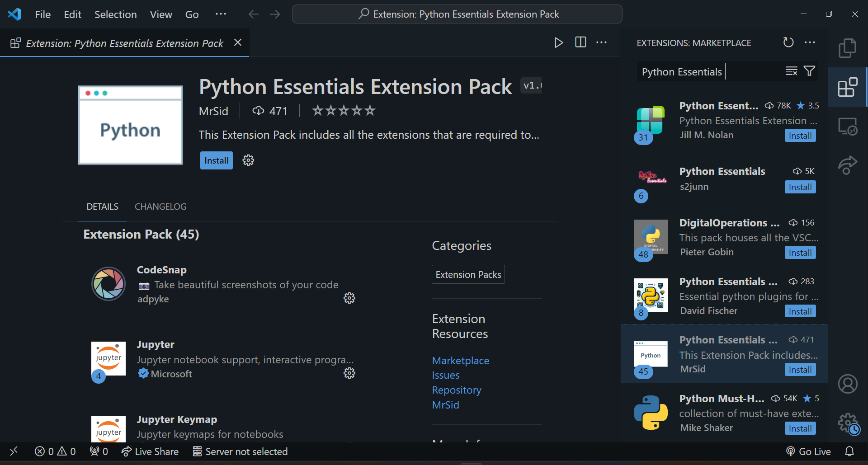Install s2junn's Python Essentials extension
Image resolution: width=868 pixels, height=465 pixels.
tap(800, 187)
